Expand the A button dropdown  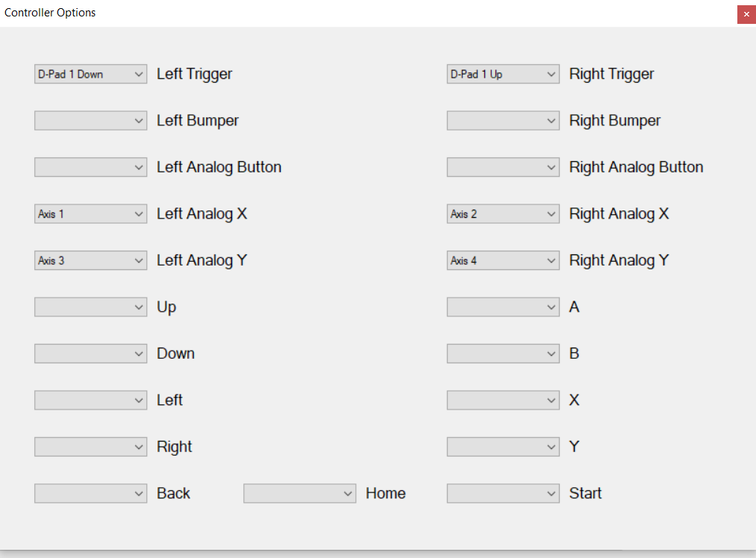click(x=503, y=307)
